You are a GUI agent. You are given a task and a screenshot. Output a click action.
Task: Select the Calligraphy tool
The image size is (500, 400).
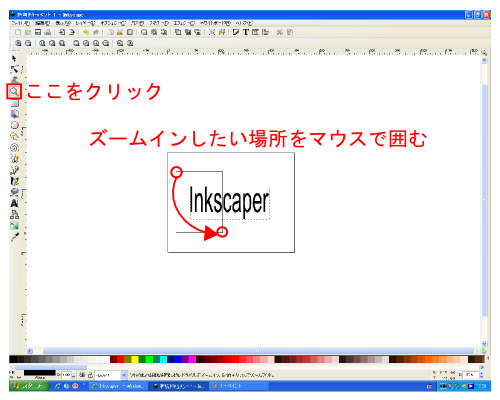(x=14, y=181)
